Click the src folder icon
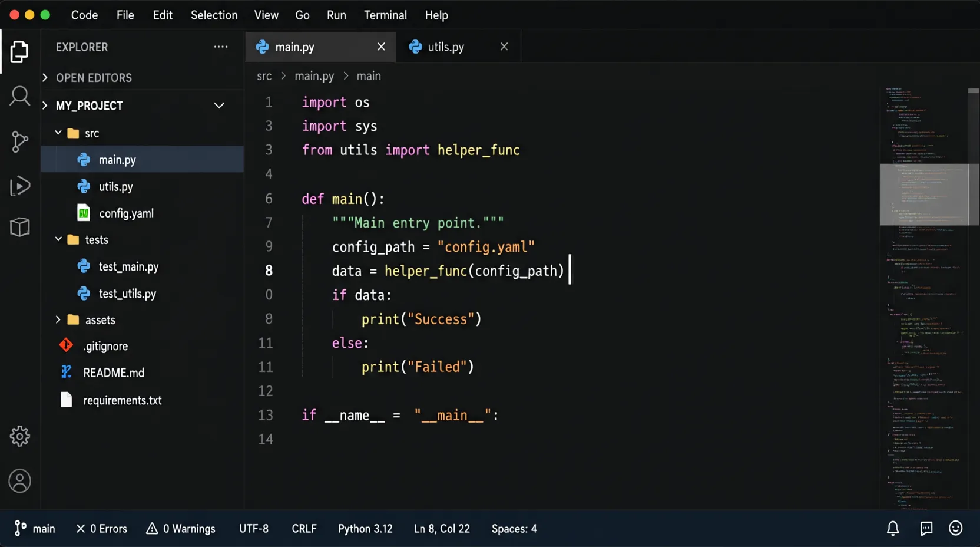Viewport: 980px width, 547px height. coord(73,133)
